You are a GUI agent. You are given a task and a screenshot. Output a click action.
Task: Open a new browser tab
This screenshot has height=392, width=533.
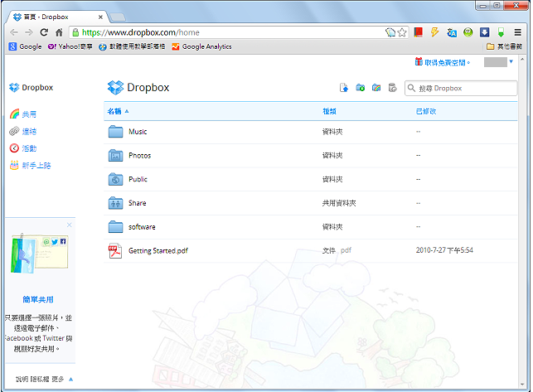[118, 17]
